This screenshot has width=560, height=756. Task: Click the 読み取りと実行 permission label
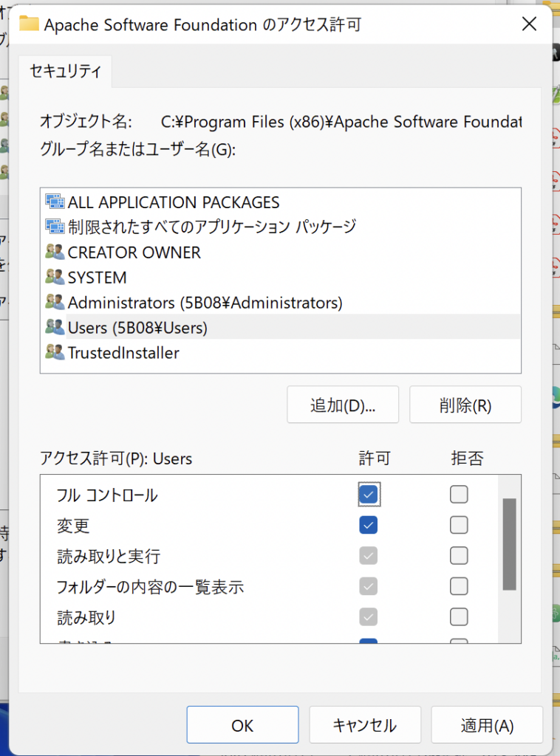tap(109, 557)
